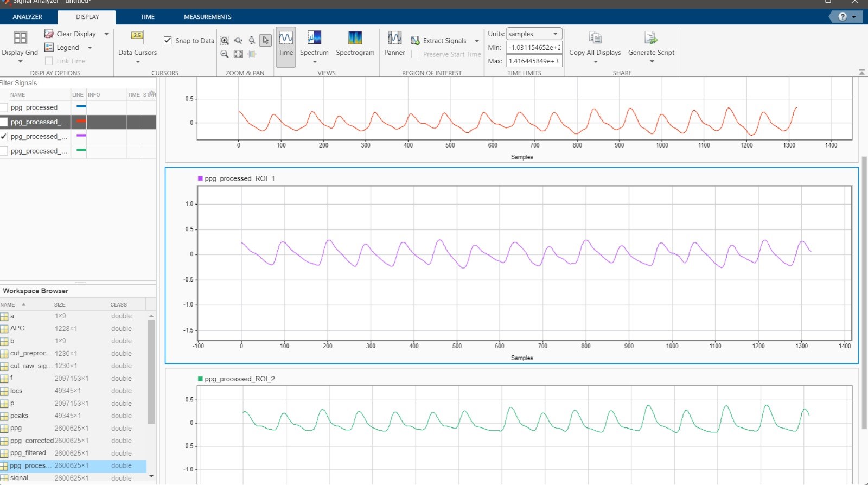Viewport: 868px width, 485px height.
Task: Click the Clear Display button
Action: tap(71, 34)
